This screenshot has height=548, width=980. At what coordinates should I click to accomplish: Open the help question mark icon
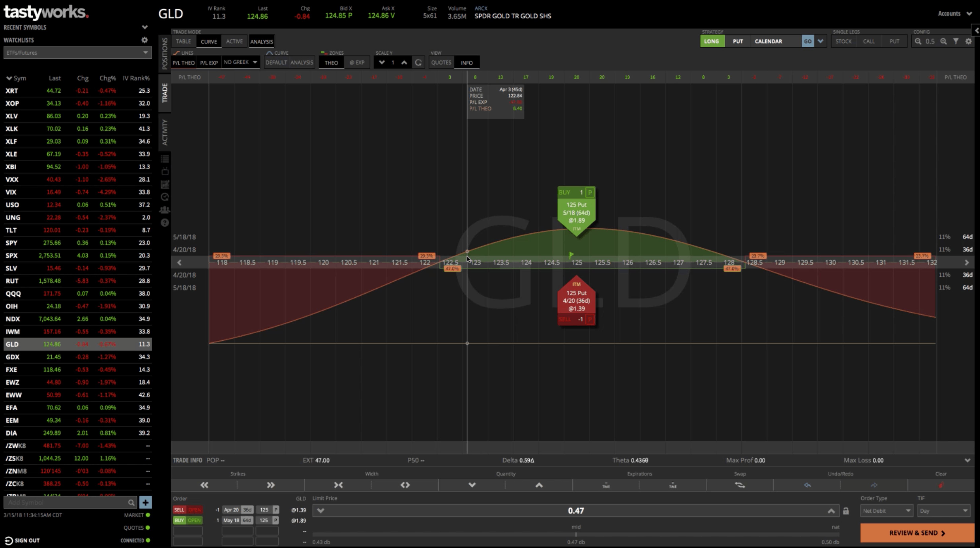tap(165, 223)
